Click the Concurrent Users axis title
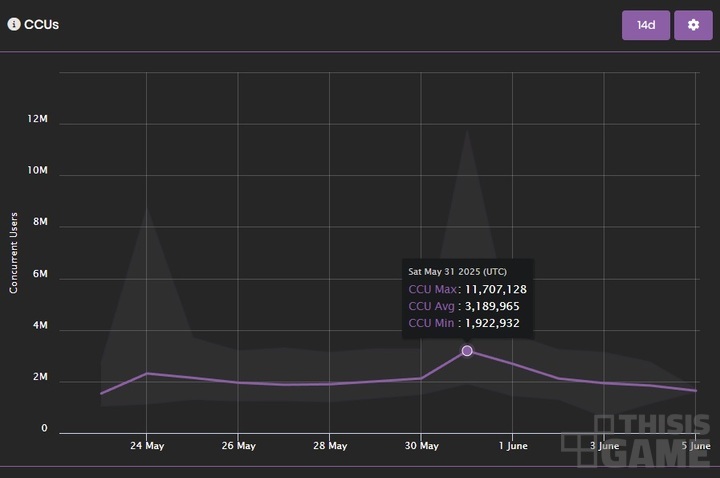The width and height of the screenshot is (720, 478). 14,252
